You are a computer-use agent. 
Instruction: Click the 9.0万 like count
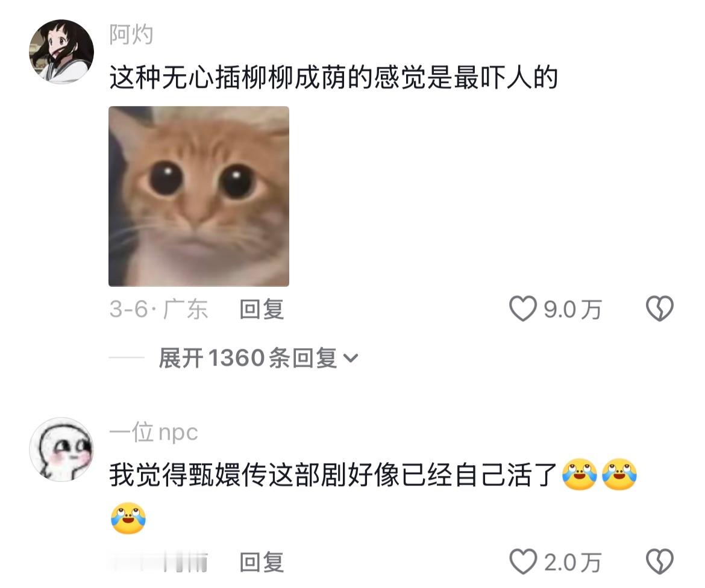click(x=572, y=309)
